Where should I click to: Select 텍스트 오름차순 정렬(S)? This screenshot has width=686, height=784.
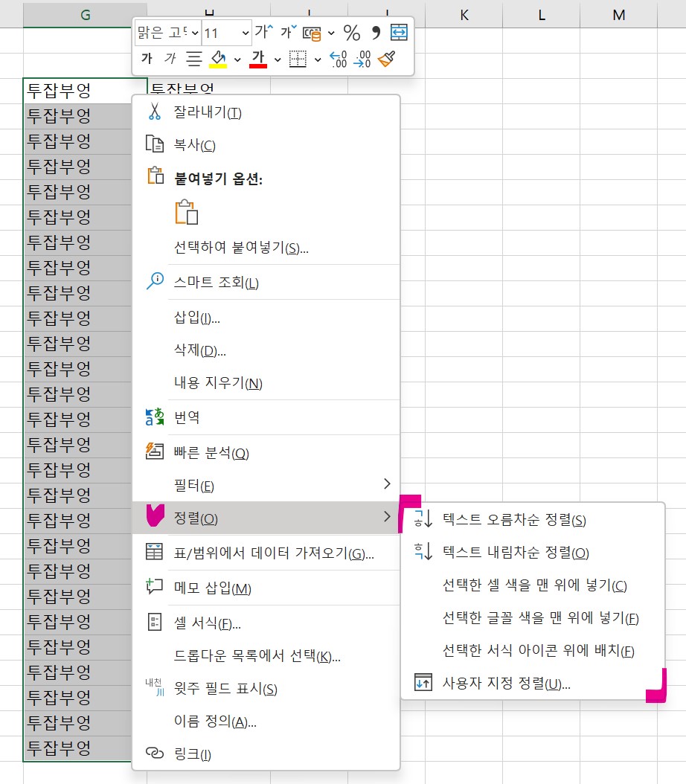tap(533, 519)
